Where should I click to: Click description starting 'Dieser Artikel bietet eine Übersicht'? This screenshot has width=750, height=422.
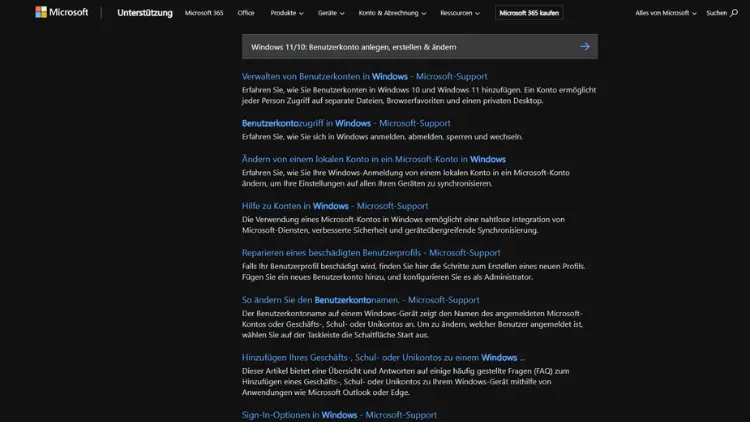406,382
